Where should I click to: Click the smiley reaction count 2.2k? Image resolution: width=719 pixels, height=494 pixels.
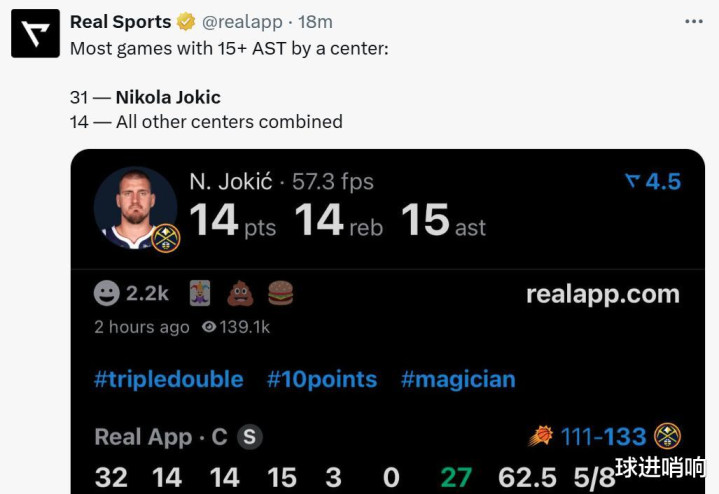click(131, 294)
